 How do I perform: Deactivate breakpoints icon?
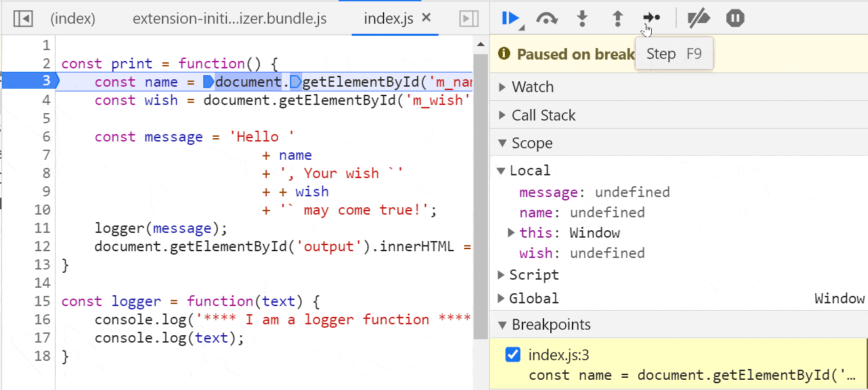coord(699,18)
